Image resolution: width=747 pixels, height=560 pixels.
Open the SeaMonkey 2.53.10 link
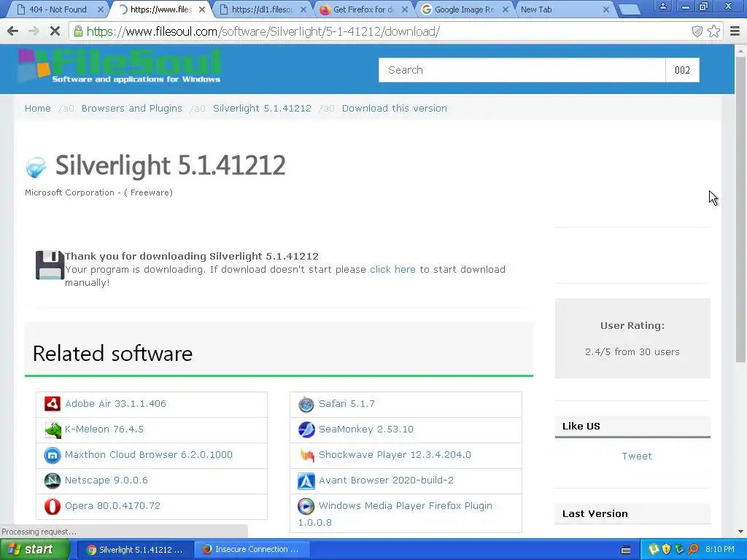366,429
